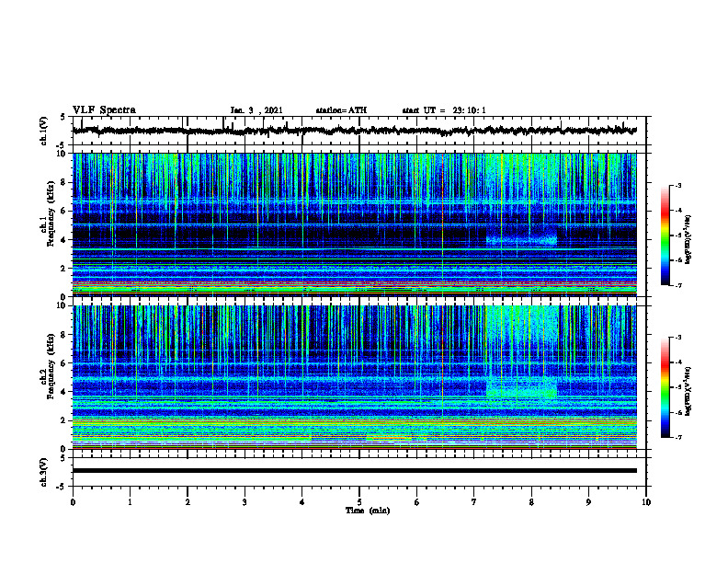Click time axis tick label "2"
This screenshot has width=728, height=563.
pos(188,502)
